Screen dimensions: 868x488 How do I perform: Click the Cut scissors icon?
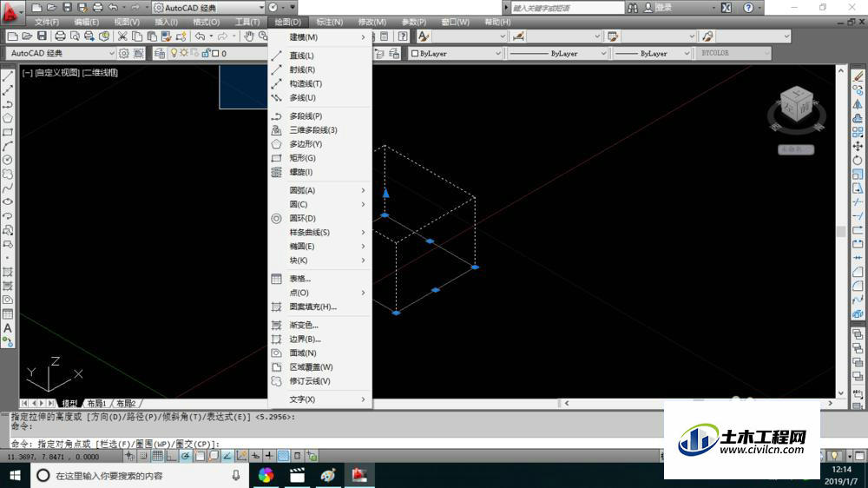click(122, 36)
